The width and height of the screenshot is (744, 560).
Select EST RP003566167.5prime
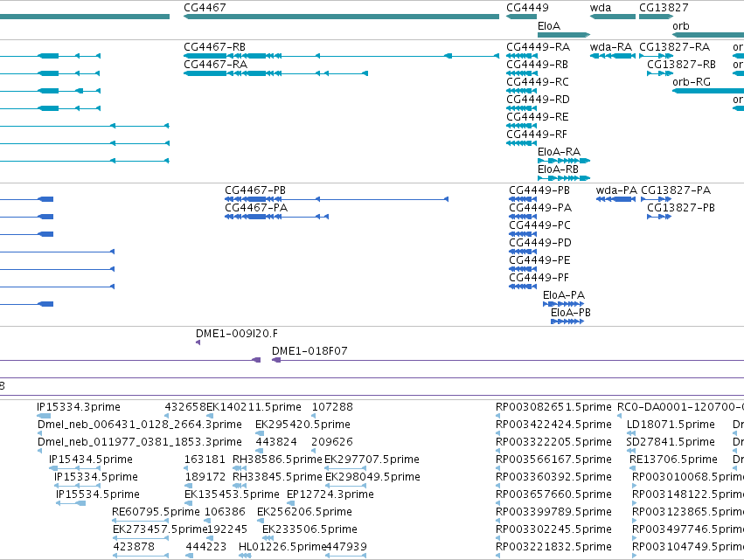497,468
